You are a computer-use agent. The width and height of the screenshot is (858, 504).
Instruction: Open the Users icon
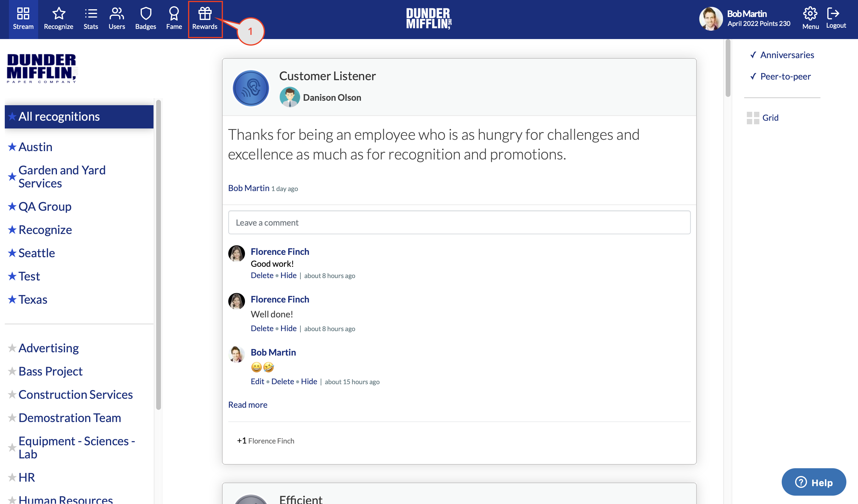117,14
